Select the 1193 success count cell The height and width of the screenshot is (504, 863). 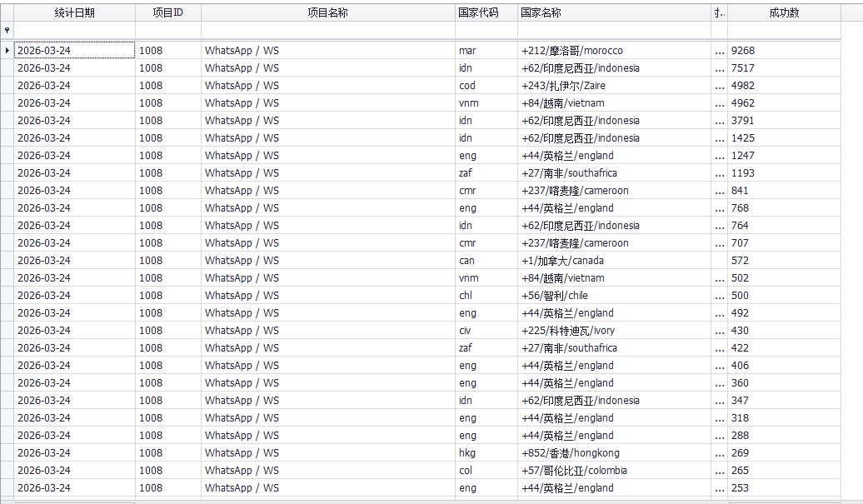pos(784,172)
